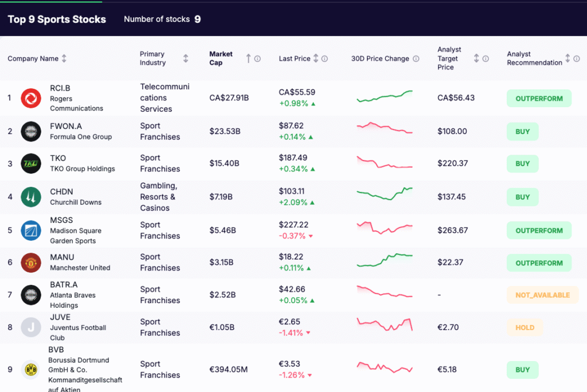Select the Juventus Football Club logo

[x=30, y=327]
